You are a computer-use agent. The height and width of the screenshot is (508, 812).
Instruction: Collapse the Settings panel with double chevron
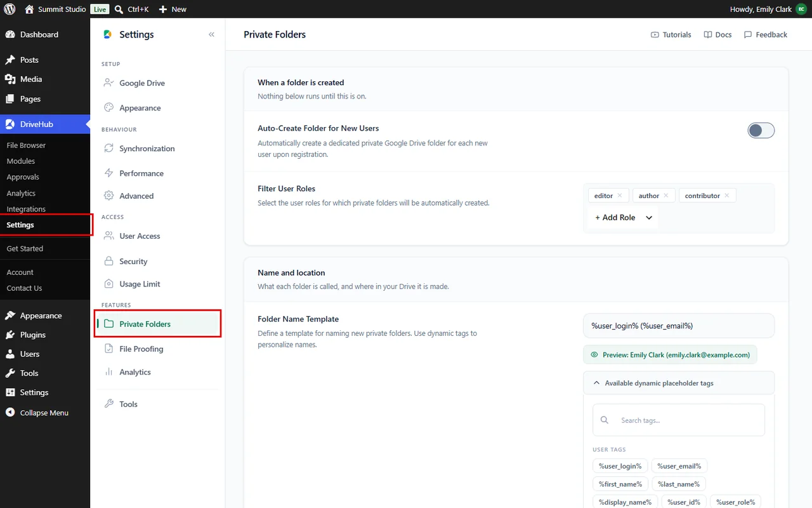[x=211, y=34]
